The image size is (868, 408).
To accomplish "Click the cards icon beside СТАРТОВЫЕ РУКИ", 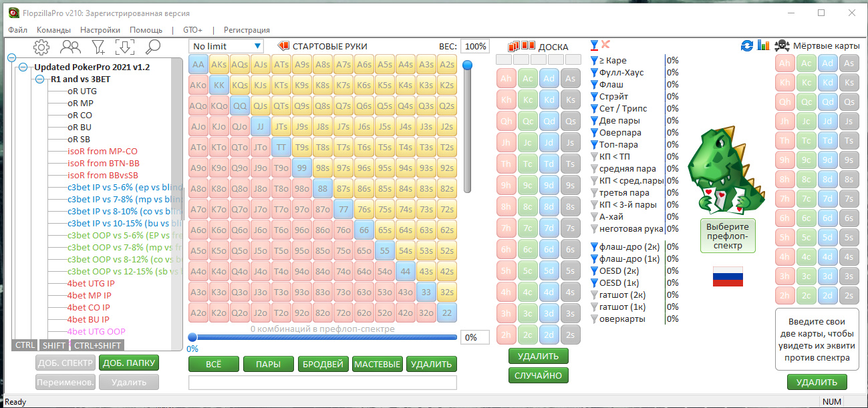I will [x=283, y=46].
